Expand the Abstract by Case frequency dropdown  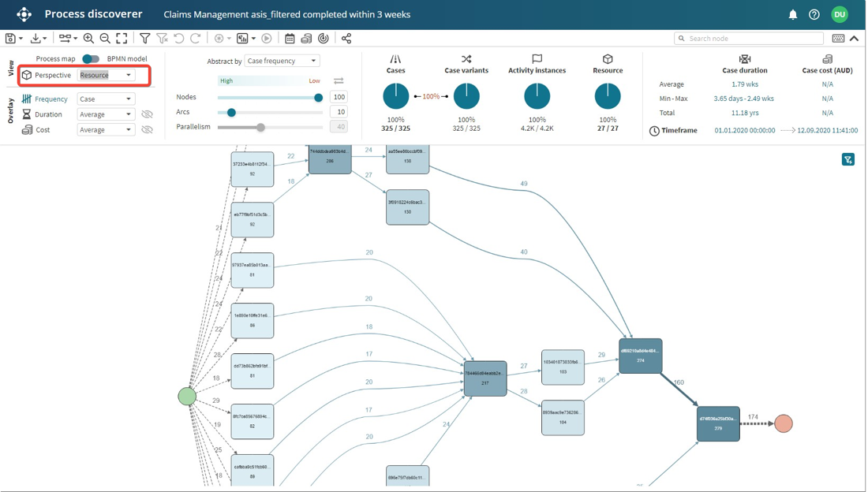282,61
